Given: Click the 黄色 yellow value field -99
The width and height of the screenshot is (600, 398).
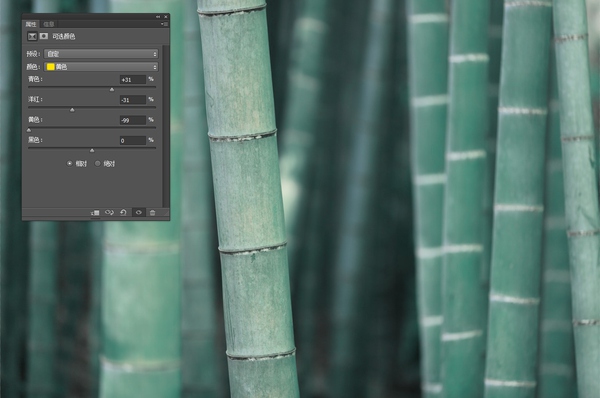Looking at the screenshot, I should [x=132, y=120].
